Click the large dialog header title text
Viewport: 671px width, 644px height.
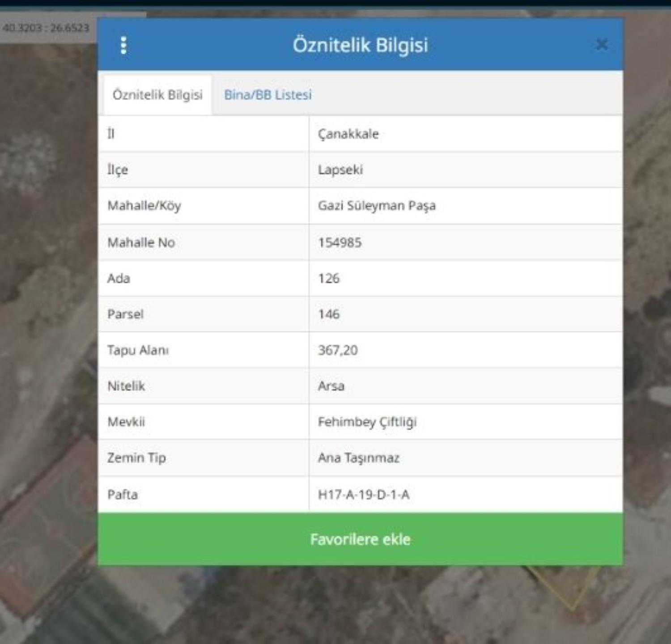(360, 45)
